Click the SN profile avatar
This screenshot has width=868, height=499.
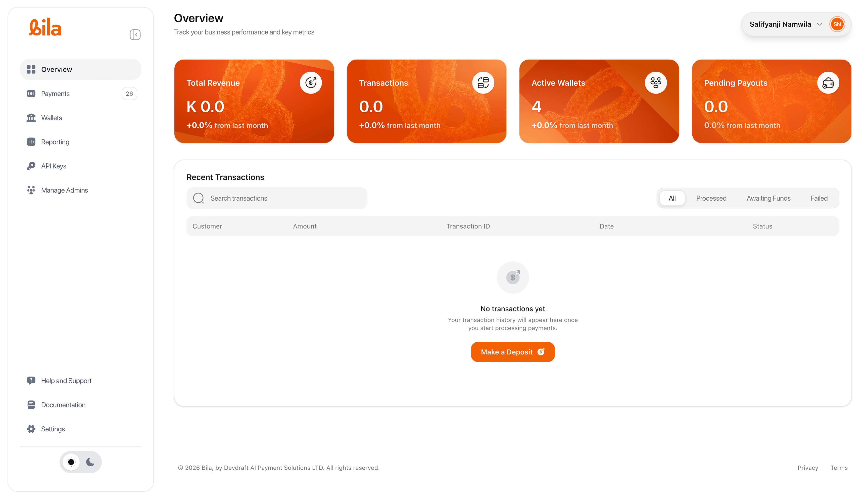837,24
